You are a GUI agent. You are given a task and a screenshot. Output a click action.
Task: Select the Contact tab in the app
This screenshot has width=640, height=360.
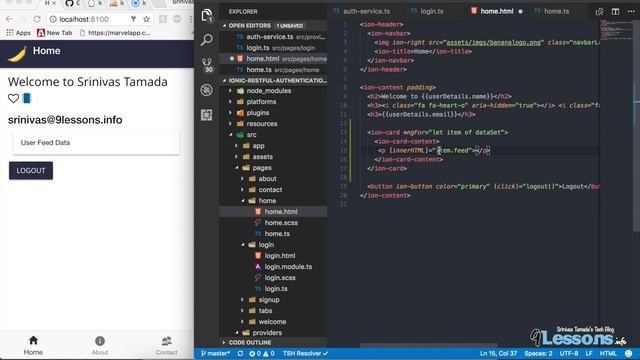pyautogui.click(x=166, y=345)
